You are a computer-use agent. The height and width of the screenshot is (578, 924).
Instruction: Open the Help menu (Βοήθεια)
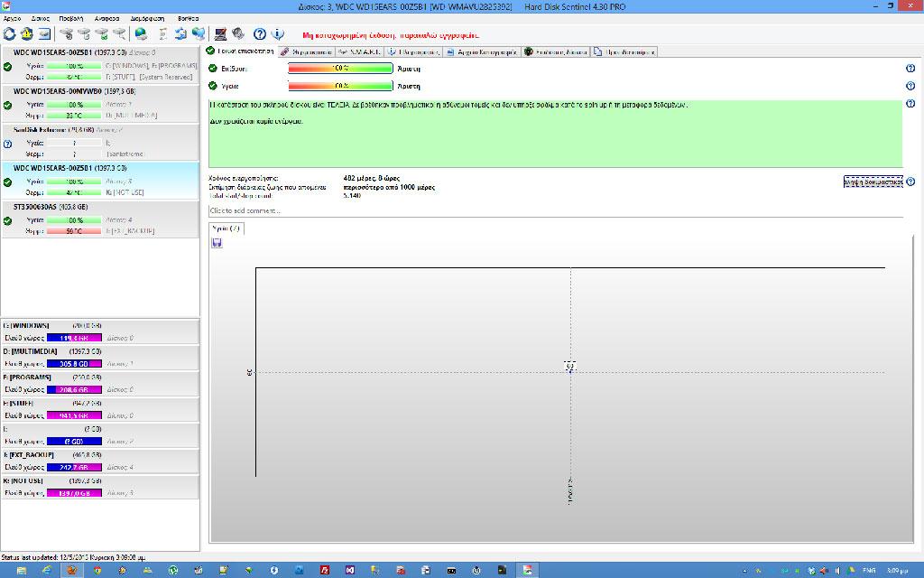click(188, 18)
